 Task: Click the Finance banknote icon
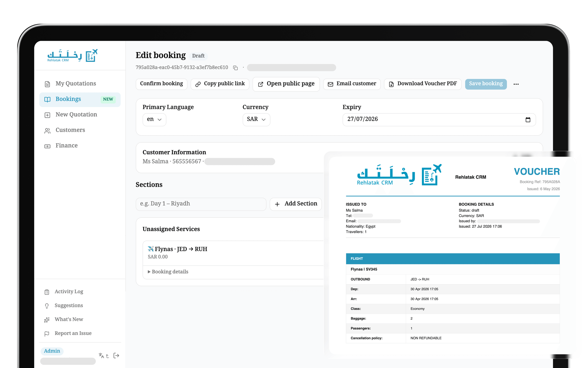pos(47,146)
